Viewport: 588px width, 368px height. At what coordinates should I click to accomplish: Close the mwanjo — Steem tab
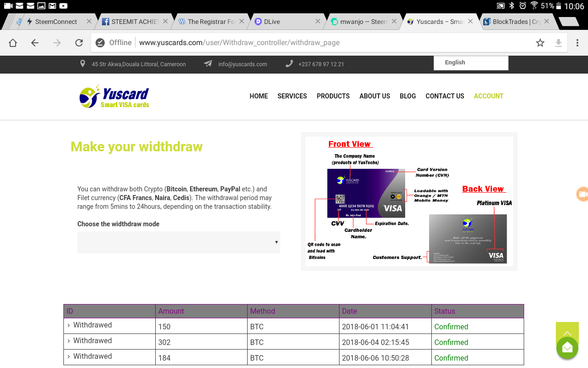(394, 21)
